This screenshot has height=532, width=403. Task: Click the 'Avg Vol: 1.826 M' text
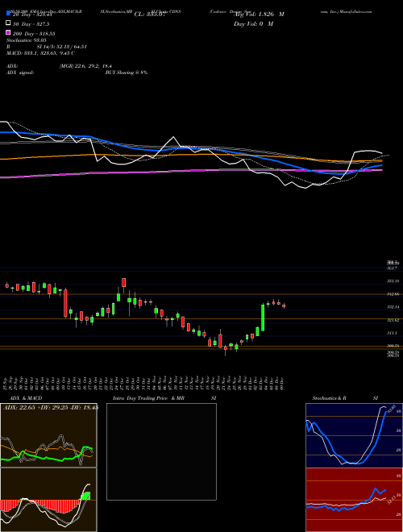coord(260,15)
